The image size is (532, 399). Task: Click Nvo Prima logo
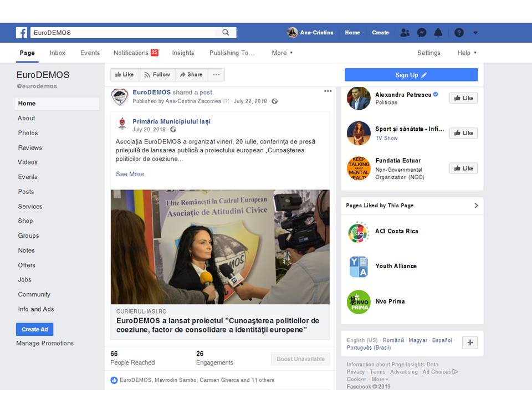(359, 302)
